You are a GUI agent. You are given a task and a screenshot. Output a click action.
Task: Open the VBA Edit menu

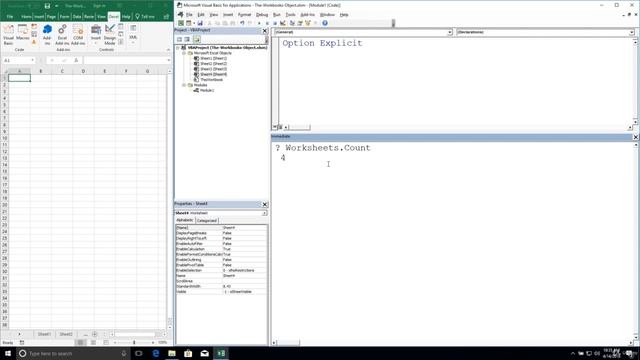201,15
